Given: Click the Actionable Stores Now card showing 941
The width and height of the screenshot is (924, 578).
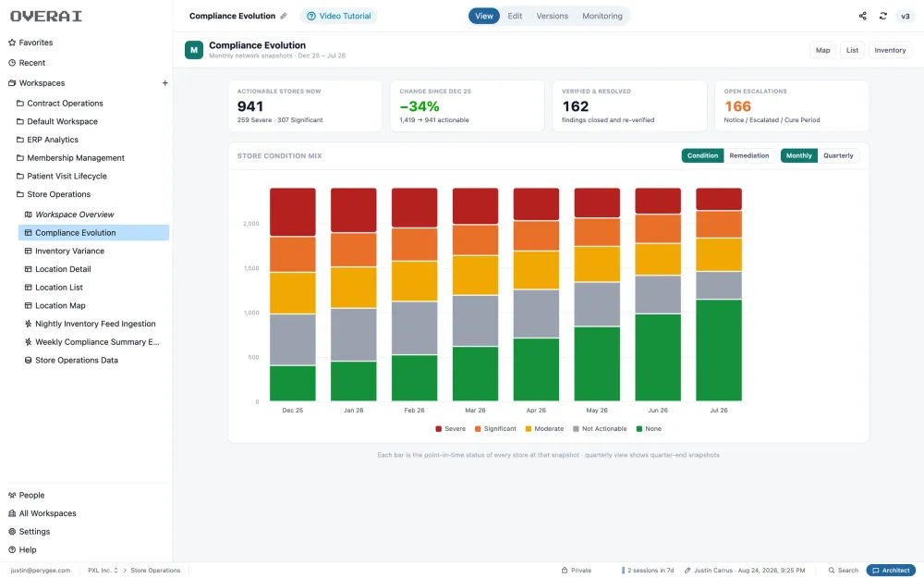Looking at the screenshot, I should click(x=305, y=106).
